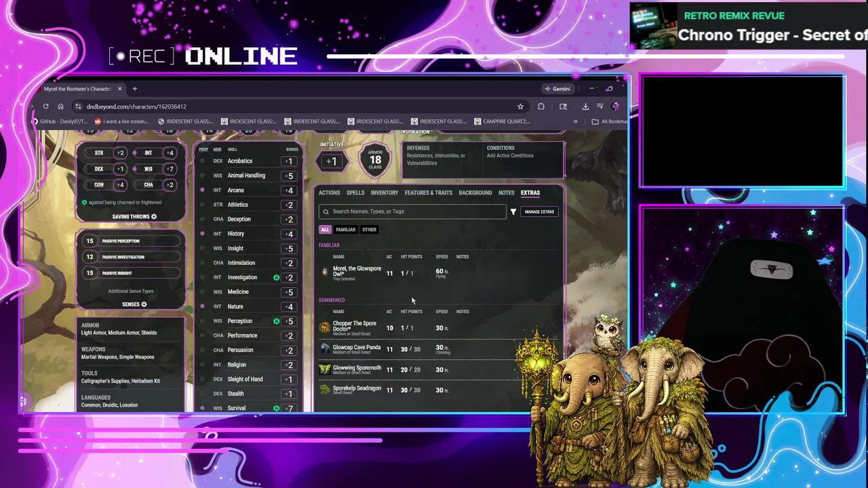Click the Sporekelp Seadragon portrait icon
868x488 pixels.
[x=325, y=389]
